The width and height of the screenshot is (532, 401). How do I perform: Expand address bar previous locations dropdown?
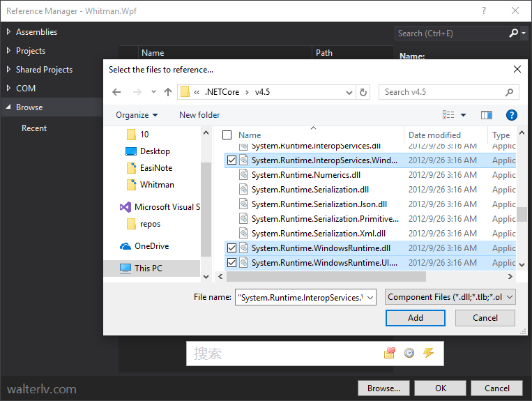(x=349, y=92)
